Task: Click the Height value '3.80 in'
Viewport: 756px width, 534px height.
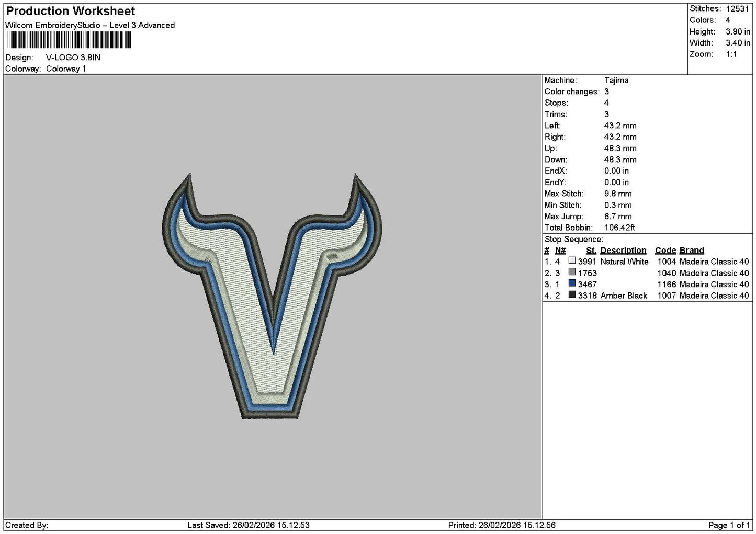Action: click(x=738, y=32)
